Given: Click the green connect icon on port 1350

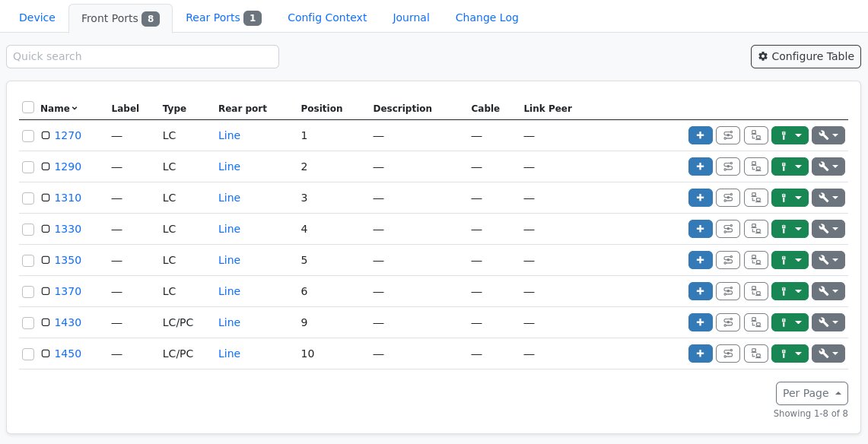Looking at the screenshot, I should pos(784,260).
